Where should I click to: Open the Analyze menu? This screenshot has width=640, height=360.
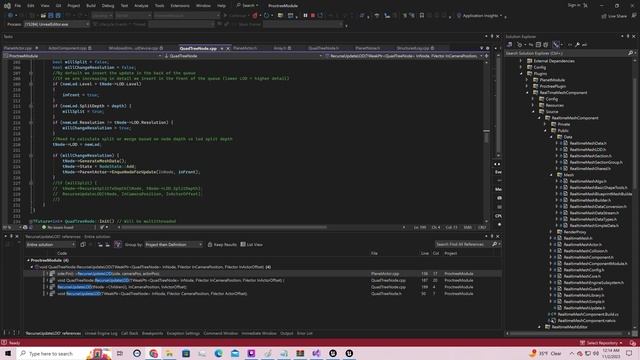pos(141,6)
